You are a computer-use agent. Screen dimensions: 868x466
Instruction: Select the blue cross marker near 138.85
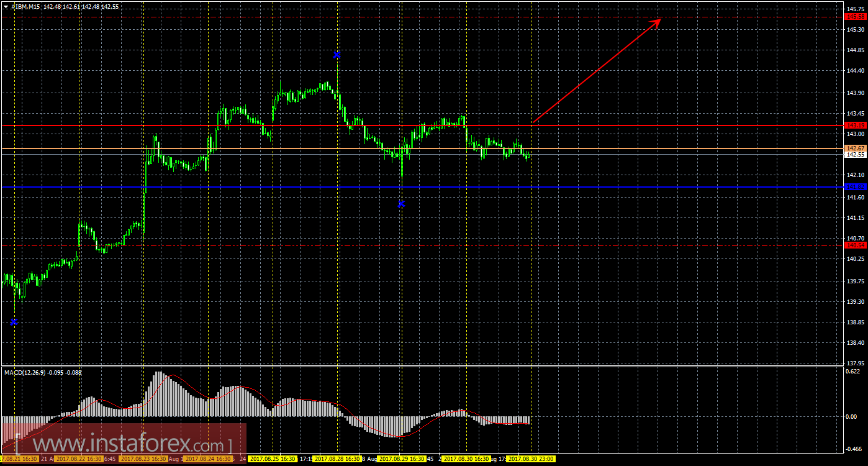point(14,322)
